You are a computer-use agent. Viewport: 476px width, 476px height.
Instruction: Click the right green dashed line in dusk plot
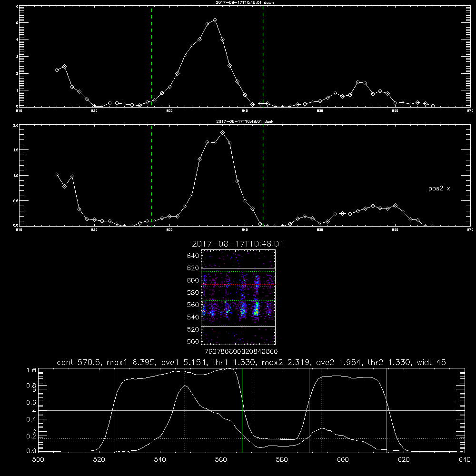(263, 175)
